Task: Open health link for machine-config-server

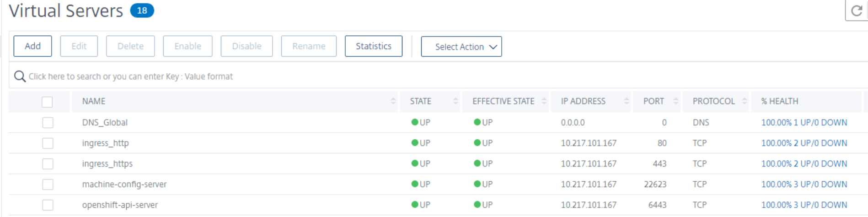Action: [x=804, y=184]
